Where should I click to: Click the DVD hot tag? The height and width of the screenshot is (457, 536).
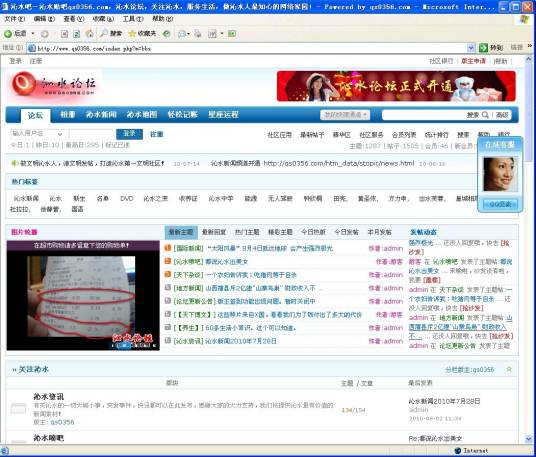click(127, 198)
